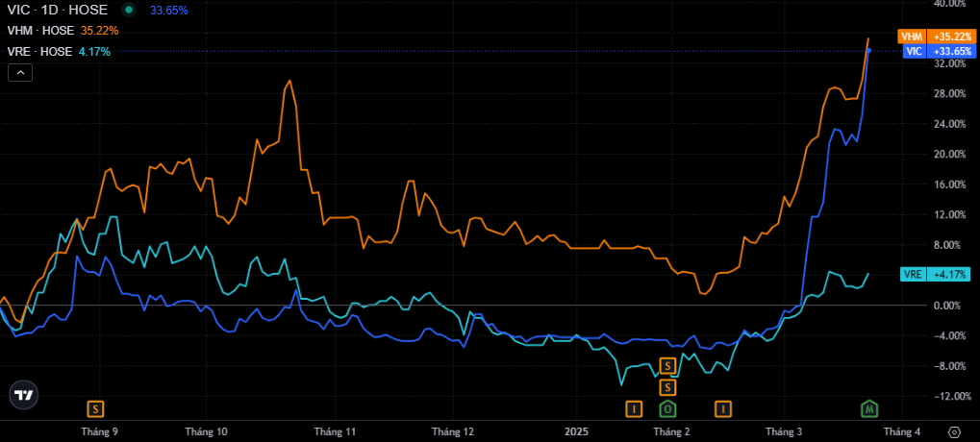This screenshot has width=980, height=442.
Task: Click the I marker right of the green O
Action: [x=721, y=409]
